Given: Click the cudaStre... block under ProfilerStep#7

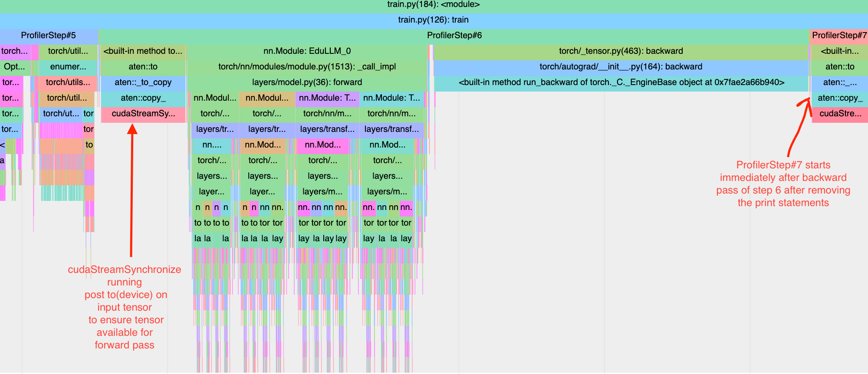Looking at the screenshot, I should 840,114.
